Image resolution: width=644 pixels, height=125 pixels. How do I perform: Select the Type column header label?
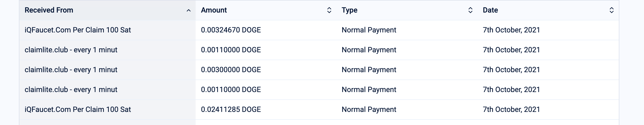[349, 10]
